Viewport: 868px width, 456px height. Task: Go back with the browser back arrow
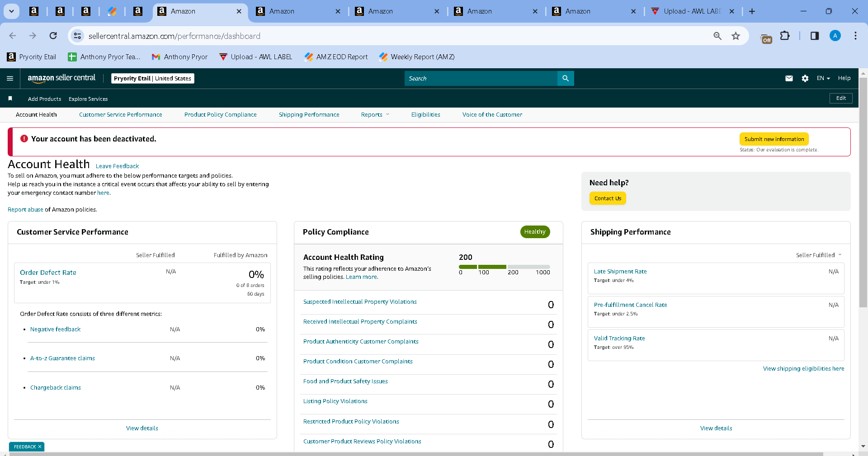(x=13, y=36)
